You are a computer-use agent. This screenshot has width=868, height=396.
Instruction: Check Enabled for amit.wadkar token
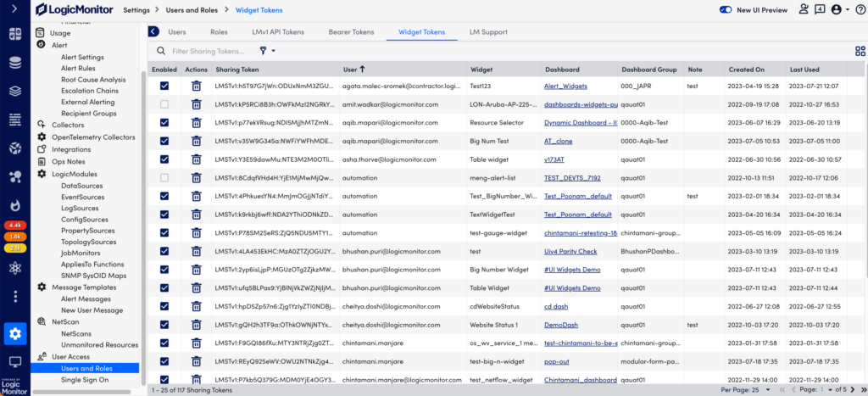coord(164,104)
